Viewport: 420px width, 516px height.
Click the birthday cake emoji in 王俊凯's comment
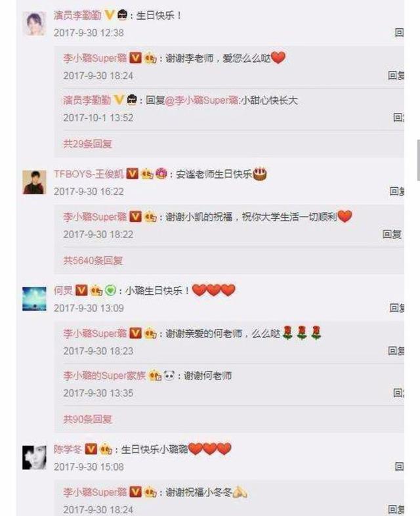(260, 174)
